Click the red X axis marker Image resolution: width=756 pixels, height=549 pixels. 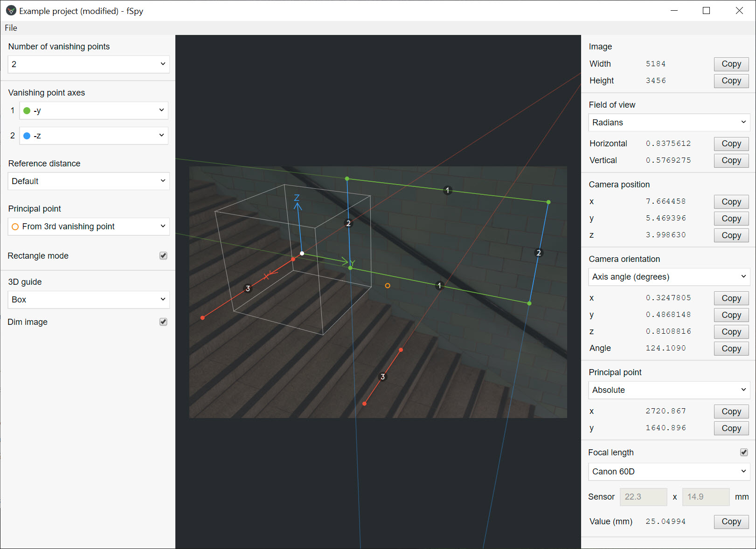click(266, 276)
